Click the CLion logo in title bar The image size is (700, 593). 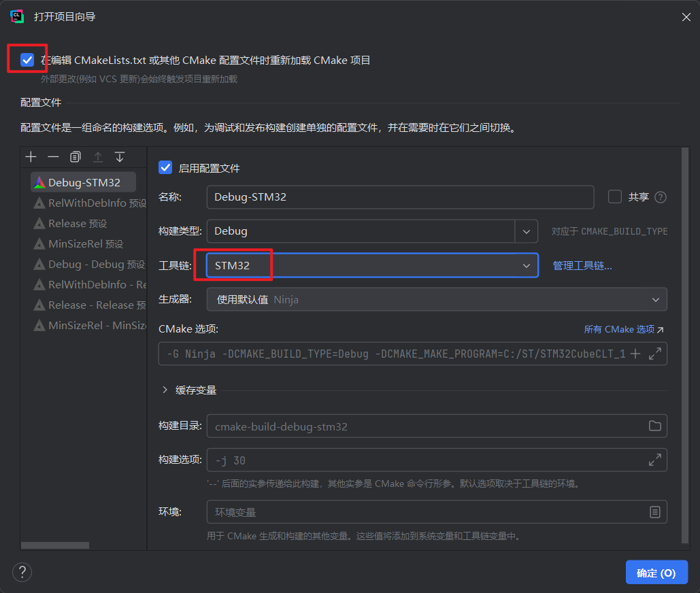tap(17, 16)
